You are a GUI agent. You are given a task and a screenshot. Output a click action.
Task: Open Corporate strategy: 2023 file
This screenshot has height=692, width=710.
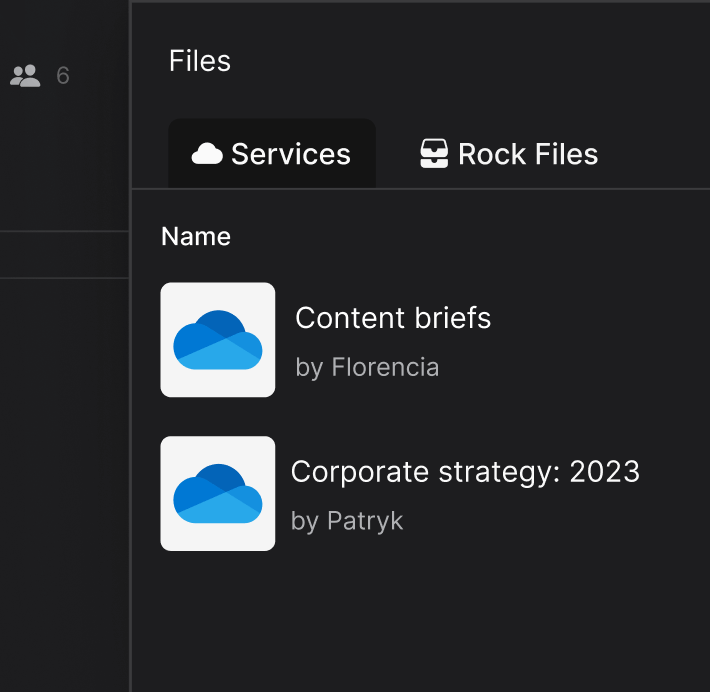coord(465,471)
